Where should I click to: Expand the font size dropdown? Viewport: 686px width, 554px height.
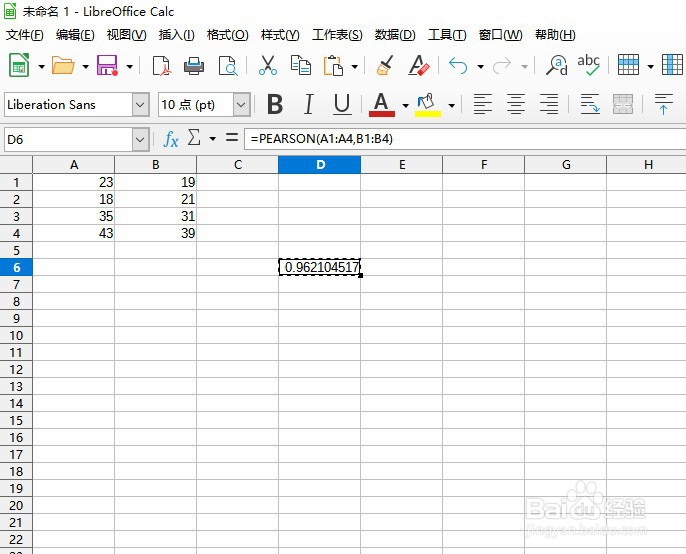pos(242,105)
